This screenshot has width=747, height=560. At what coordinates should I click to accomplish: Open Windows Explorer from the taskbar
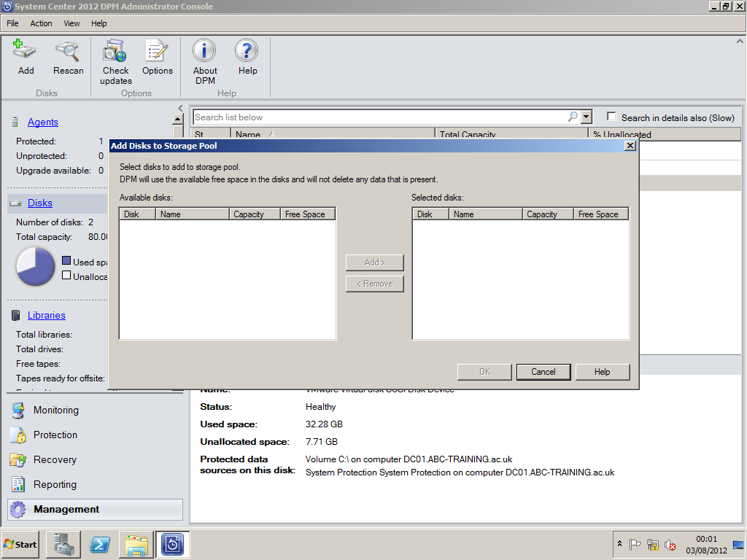136,544
